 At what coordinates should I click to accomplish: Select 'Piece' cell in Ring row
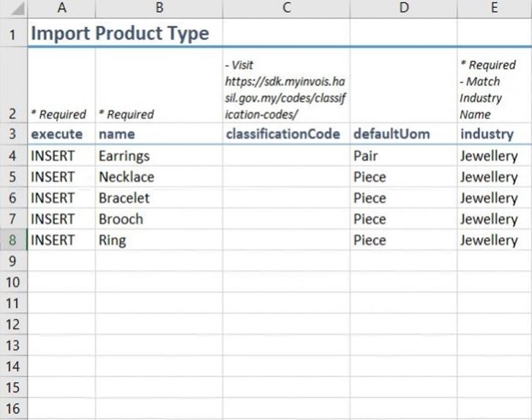[403, 240]
